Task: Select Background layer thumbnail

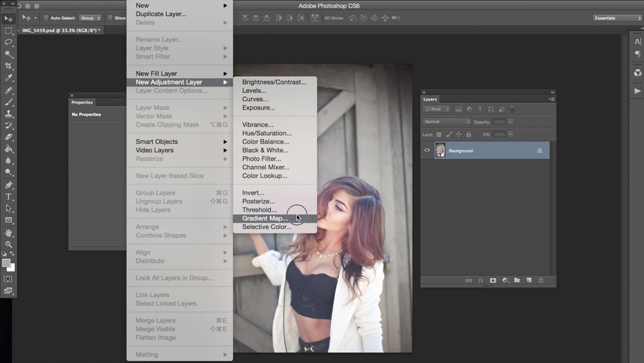Action: (440, 150)
